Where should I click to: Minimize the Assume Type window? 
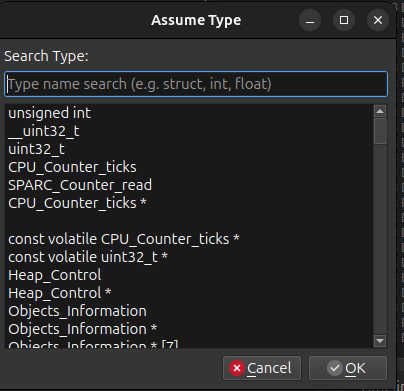point(310,20)
